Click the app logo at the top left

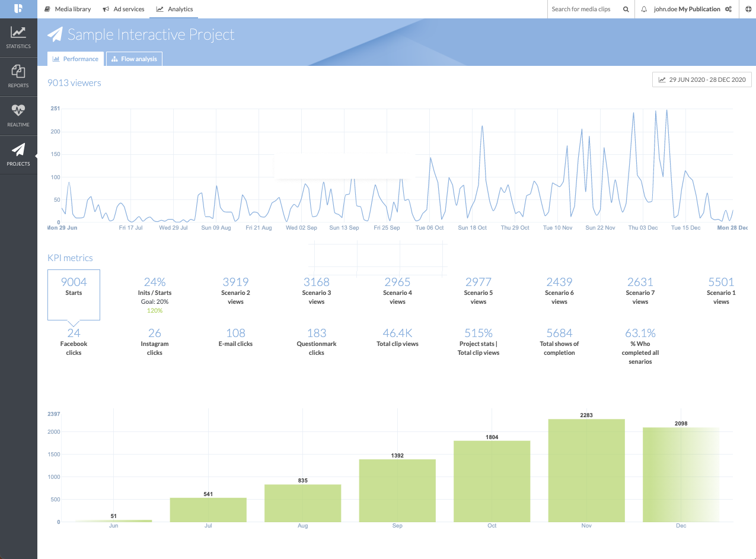point(18,9)
